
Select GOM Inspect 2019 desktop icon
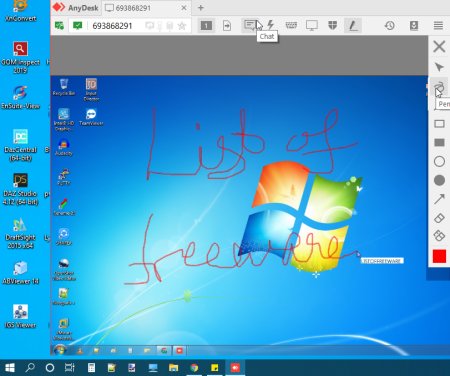tap(20, 57)
